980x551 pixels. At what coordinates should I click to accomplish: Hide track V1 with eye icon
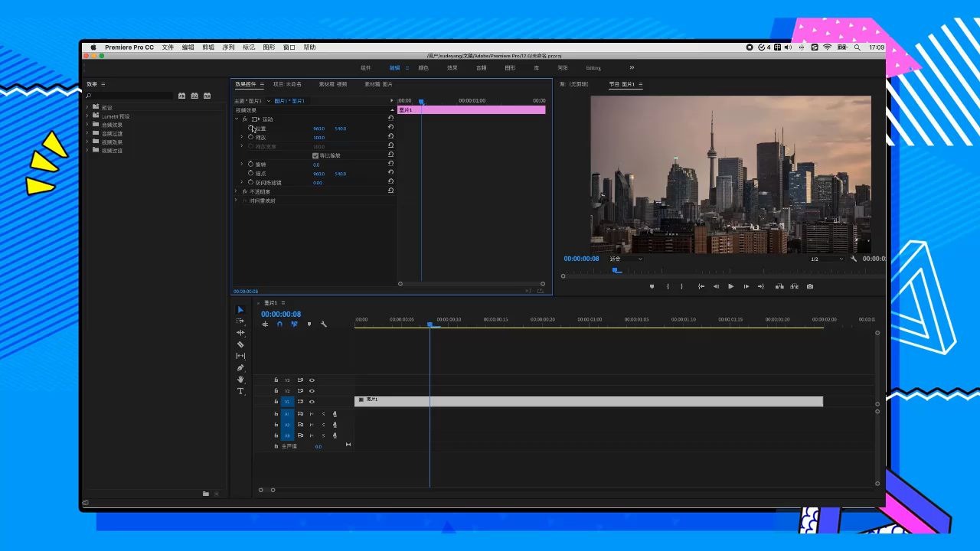[x=312, y=402]
